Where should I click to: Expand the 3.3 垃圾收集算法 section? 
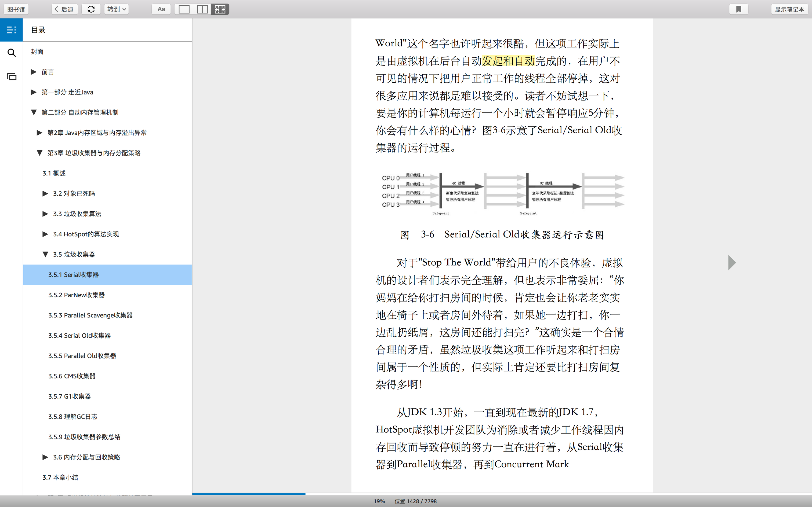tap(45, 214)
